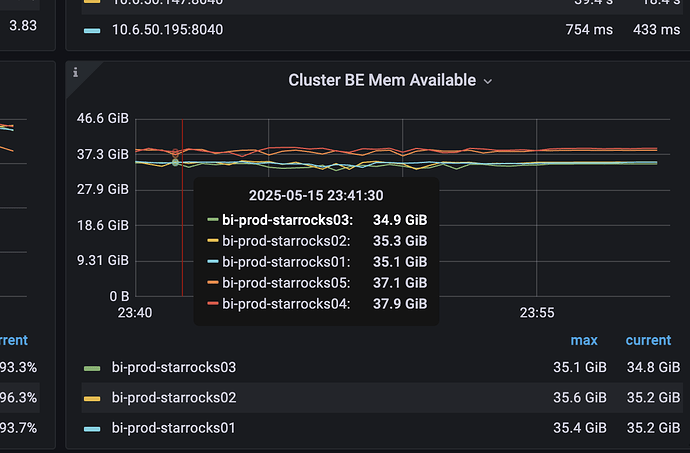Click the yellow bi-prod-starrocks02 legend color swatch
The height and width of the screenshot is (453, 690).
(92, 398)
